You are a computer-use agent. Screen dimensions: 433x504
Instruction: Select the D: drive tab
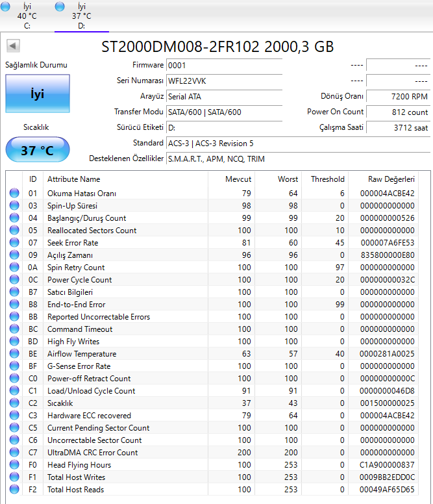point(82,16)
